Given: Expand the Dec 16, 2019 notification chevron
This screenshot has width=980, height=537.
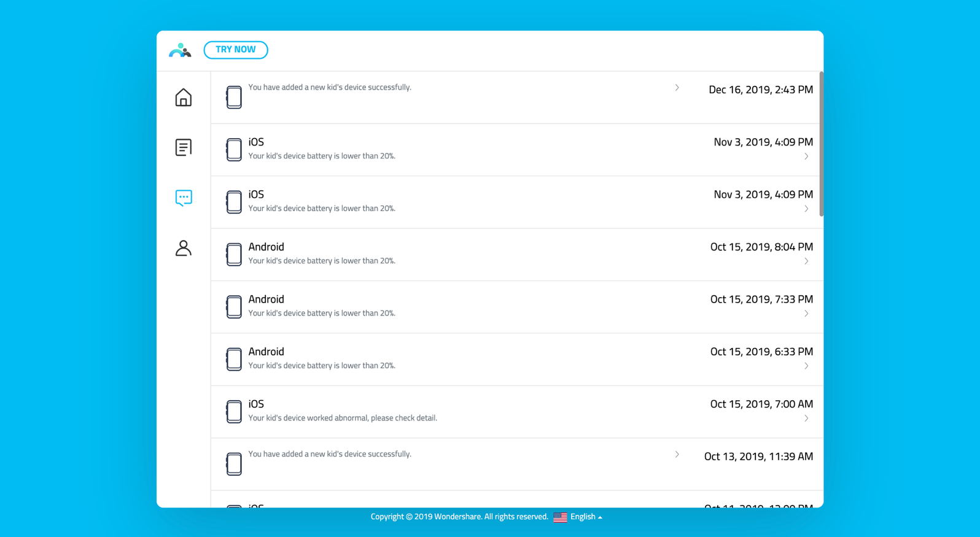Looking at the screenshot, I should (677, 88).
